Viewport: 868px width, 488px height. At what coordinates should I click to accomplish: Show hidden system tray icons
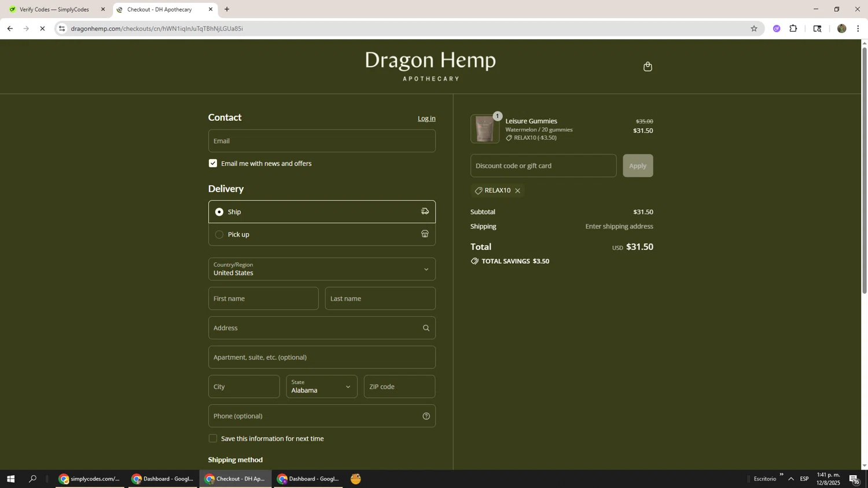(791, 479)
